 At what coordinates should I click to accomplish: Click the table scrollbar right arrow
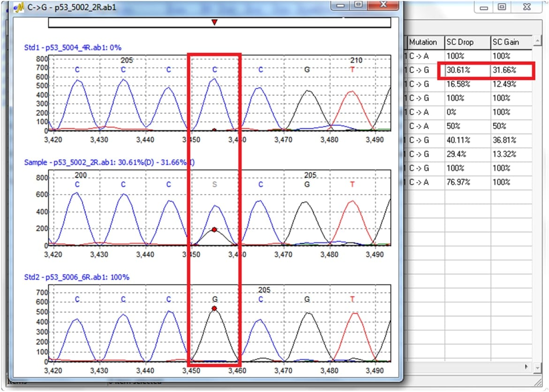coord(528,367)
